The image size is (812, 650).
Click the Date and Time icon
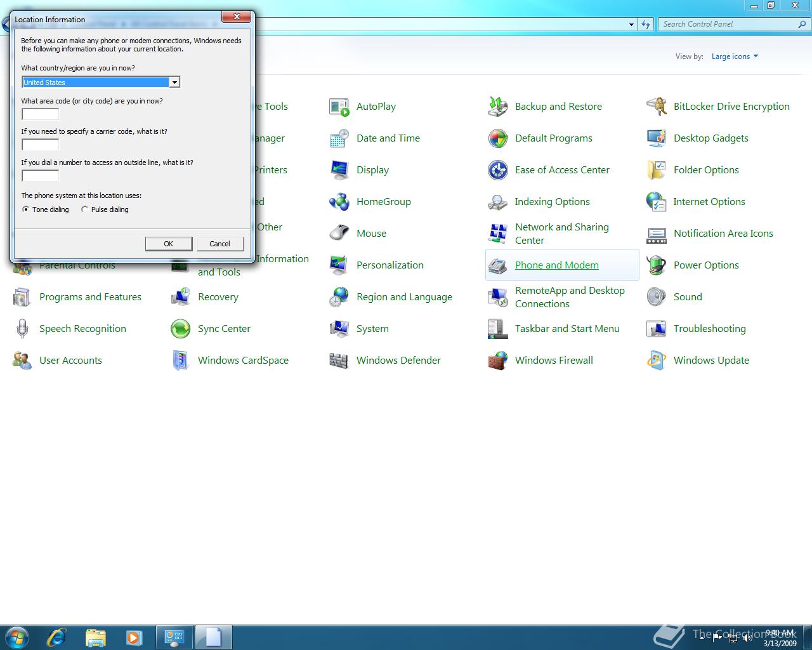339,138
